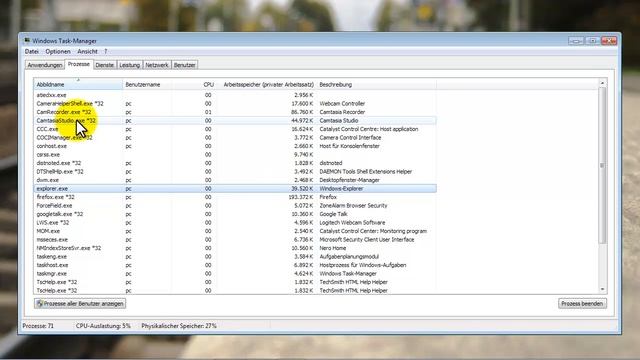This screenshot has width=640, height=360.
Task: Select the ForceField.exe process
Action: [x=235, y=206]
